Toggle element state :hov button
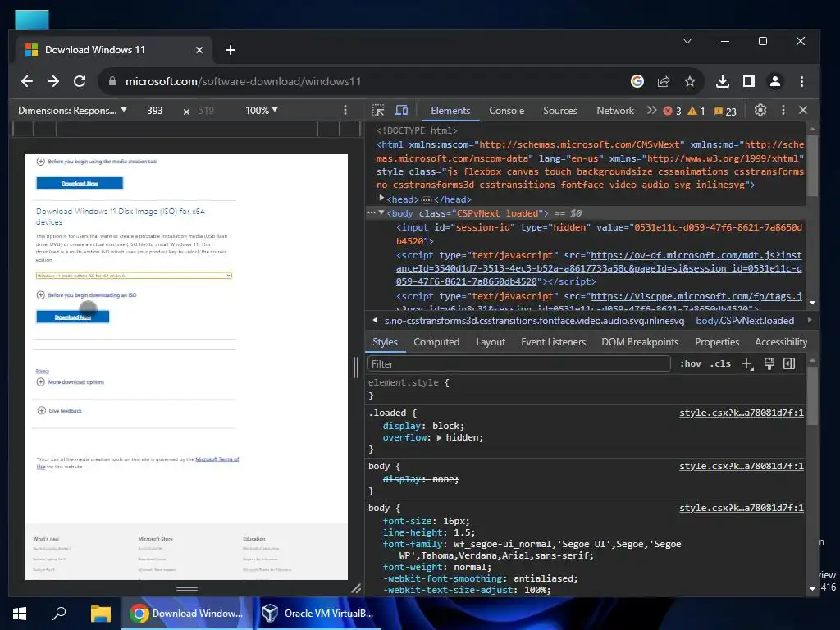Screen dimensions: 840x630 (x=691, y=363)
